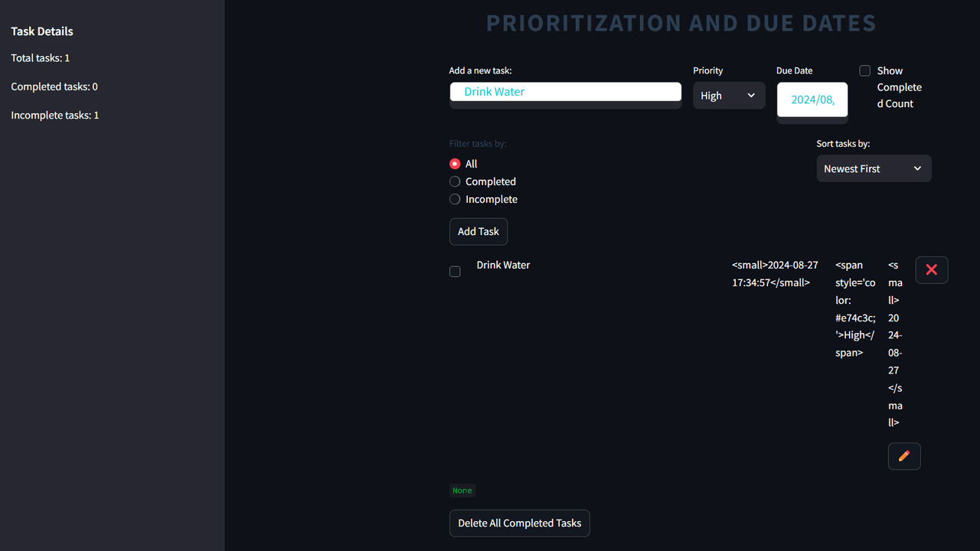This screenshot has height=551, width=980.
Task: Click the Incomplete tasks count in sidebar
Action: coord(55,116)
